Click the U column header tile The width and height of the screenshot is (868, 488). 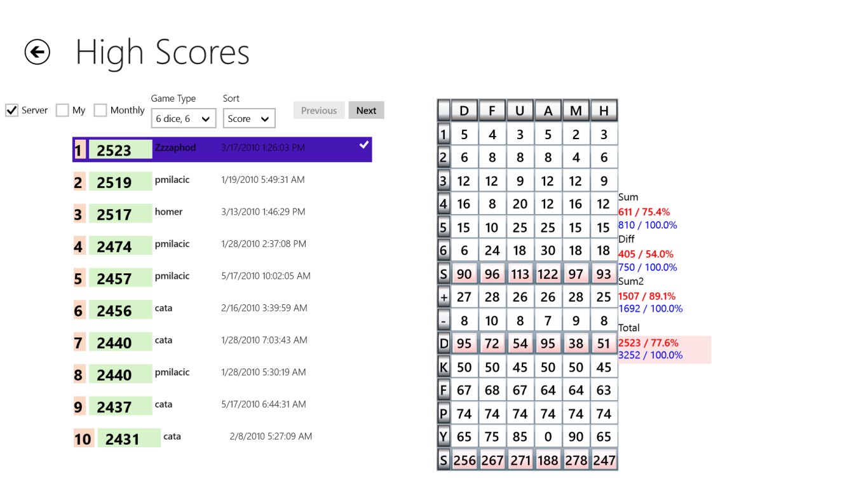click(520, 111)
